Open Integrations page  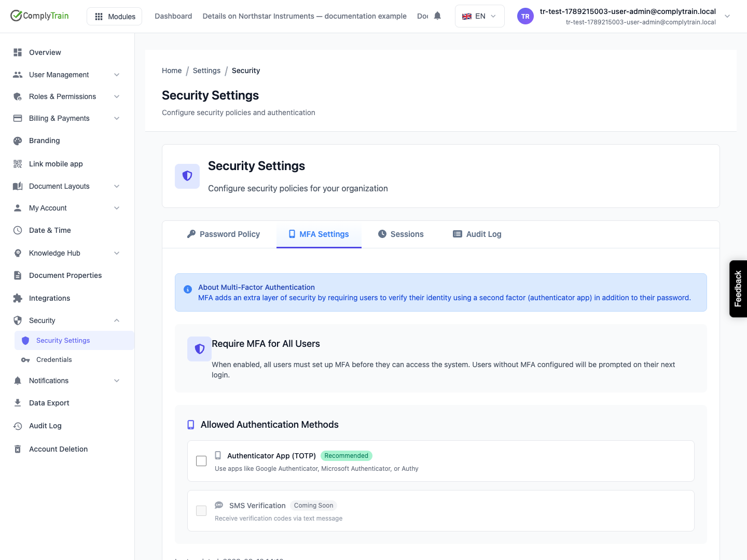49,298
